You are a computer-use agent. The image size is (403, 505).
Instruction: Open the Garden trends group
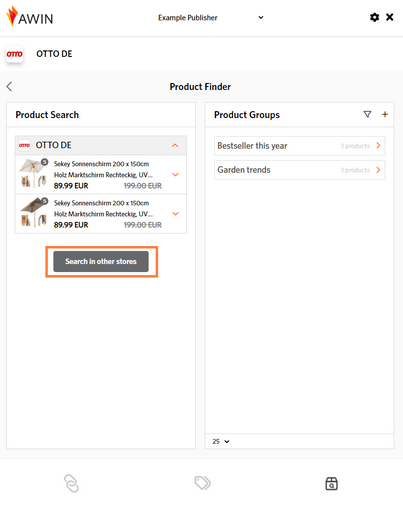click(299, 170)
